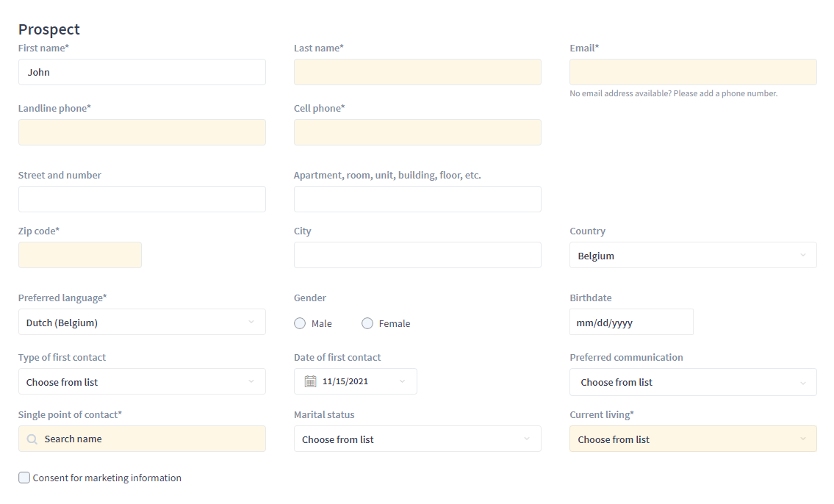Click the Cell phone input field
This screenshot has height=504, width=834.
click(x=417, y=132)
